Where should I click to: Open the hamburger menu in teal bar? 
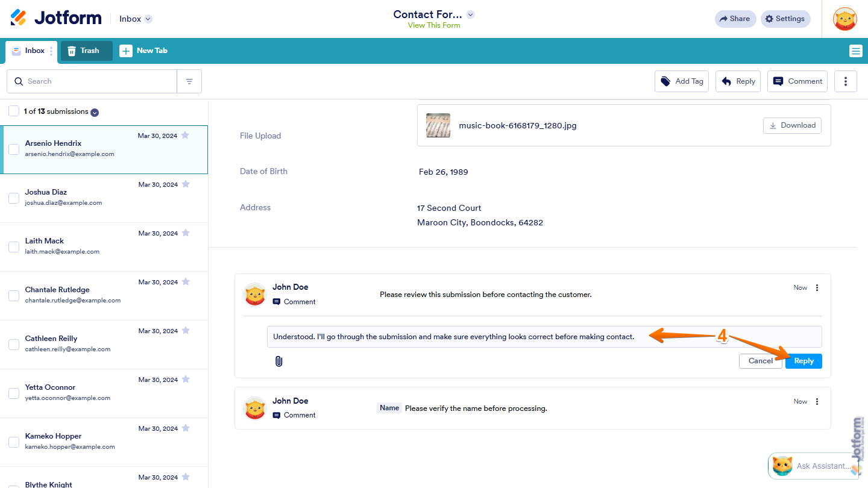(856, 51)
